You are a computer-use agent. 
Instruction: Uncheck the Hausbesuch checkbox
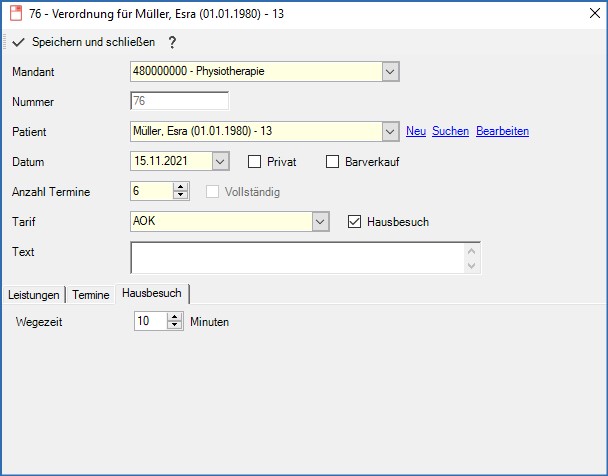pyautogui.click(x=354, y=222)
